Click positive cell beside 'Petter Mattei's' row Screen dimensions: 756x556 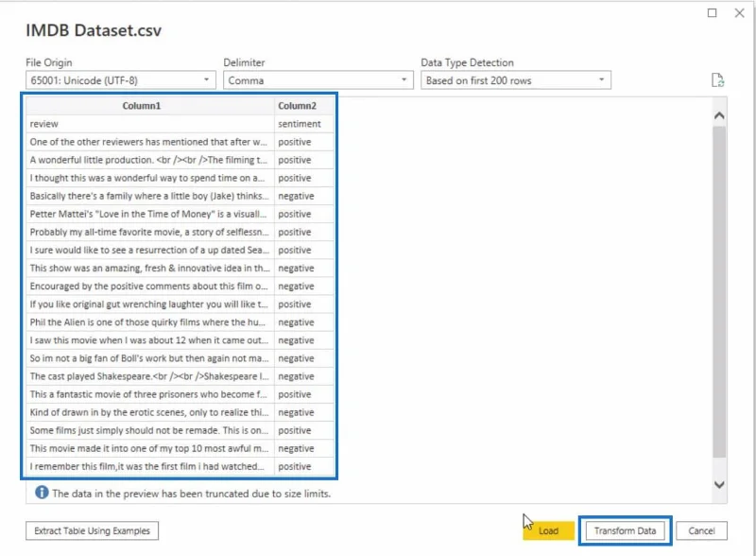click(x=304, y=214)
